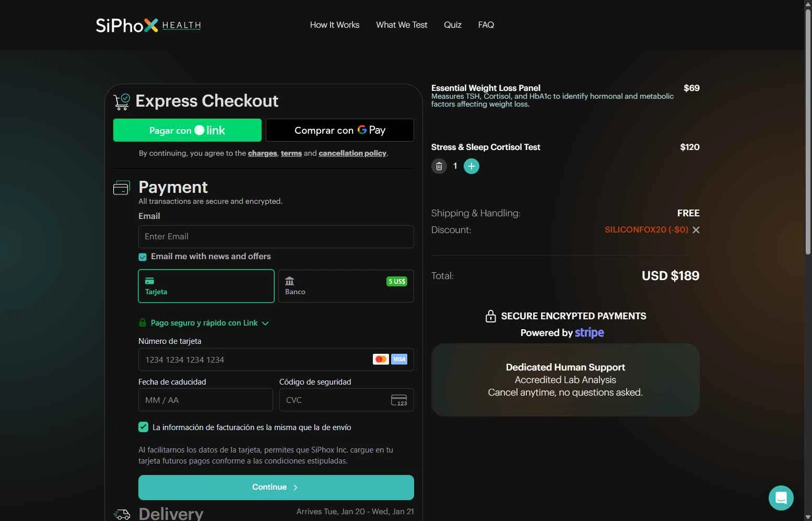Click the MM / AA expiry field

coord(206,400)
